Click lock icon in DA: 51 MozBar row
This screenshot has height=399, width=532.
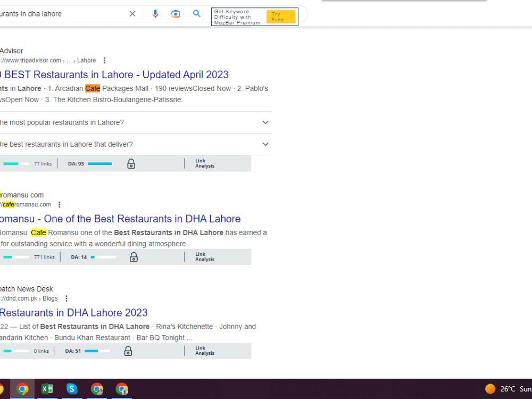click(x=128, y=351)
